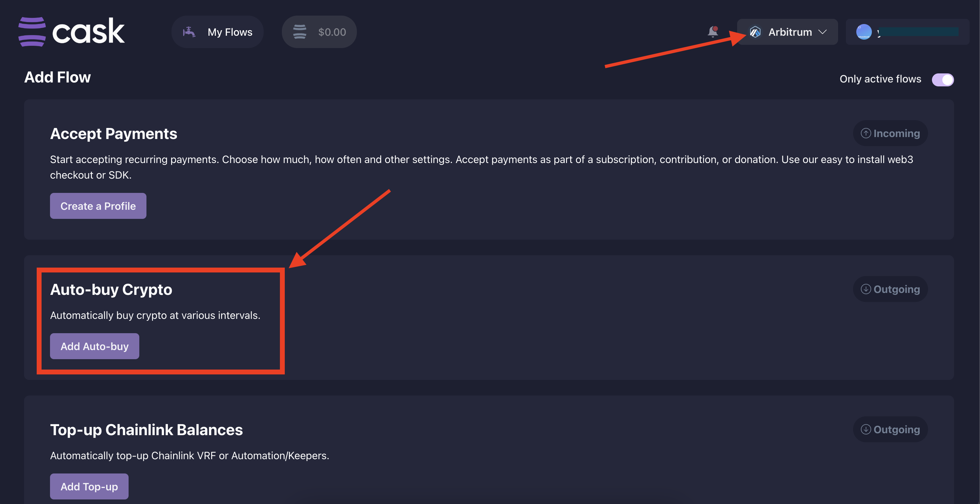Expand the Arbitrum network dropdown chevron
The image size is (980, 504).
pos(823,32)
